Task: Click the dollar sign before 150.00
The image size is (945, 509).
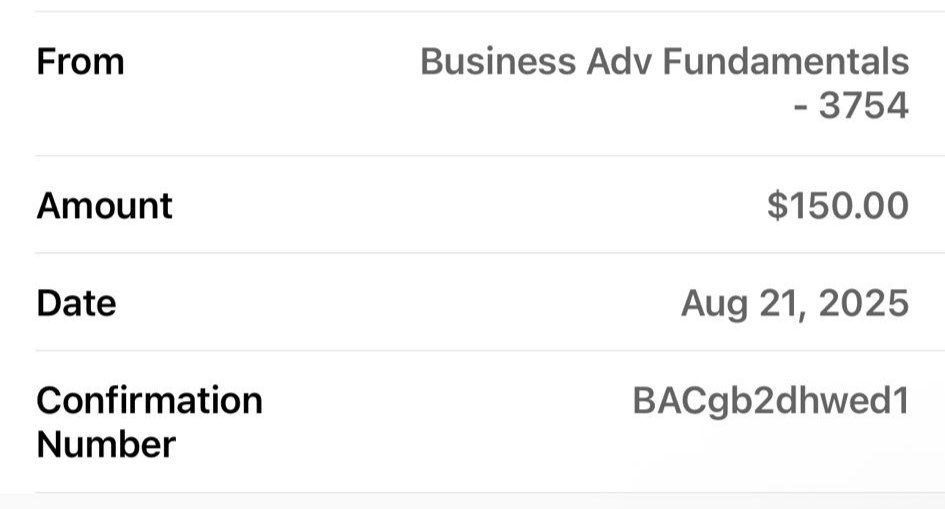Action: [x=777, y=206]
